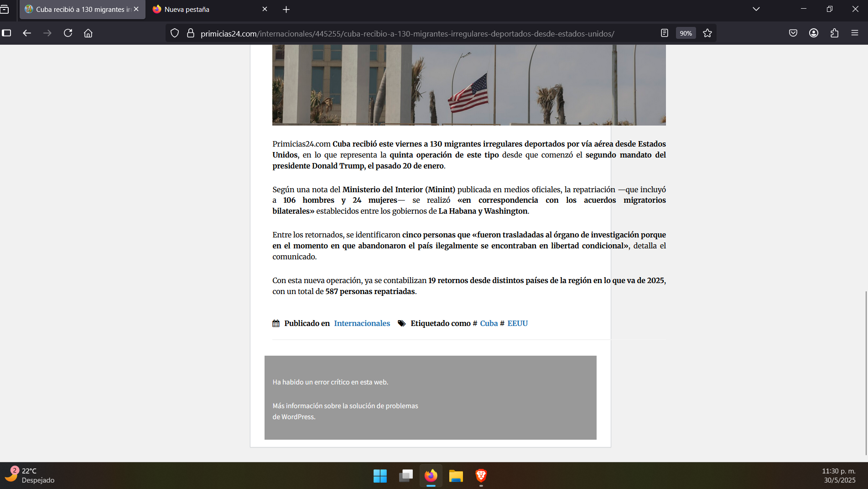Open Firefox account menu
The width and height of the screenshot is (868, 489).
point(814,33)
